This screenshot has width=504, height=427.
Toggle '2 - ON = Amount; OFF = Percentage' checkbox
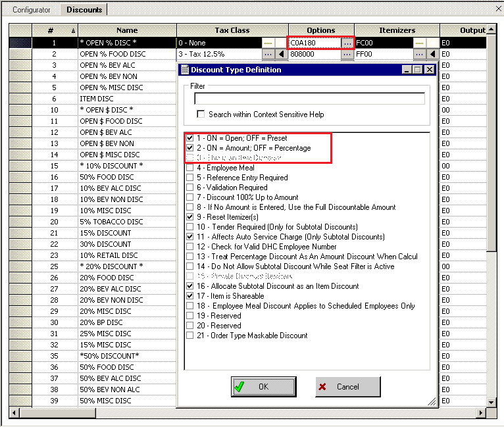pos(190,148)
